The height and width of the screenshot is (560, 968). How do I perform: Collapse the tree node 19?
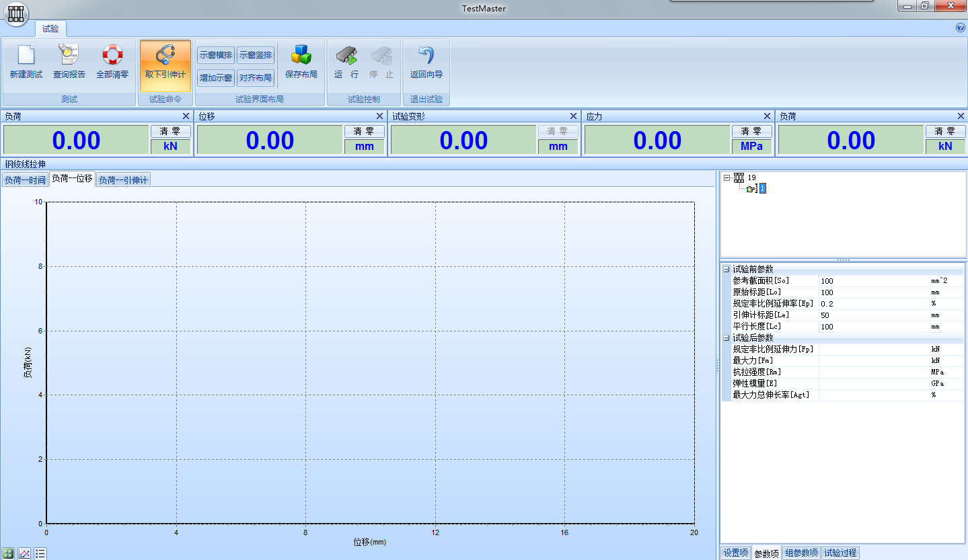click(x=727, y=177)
